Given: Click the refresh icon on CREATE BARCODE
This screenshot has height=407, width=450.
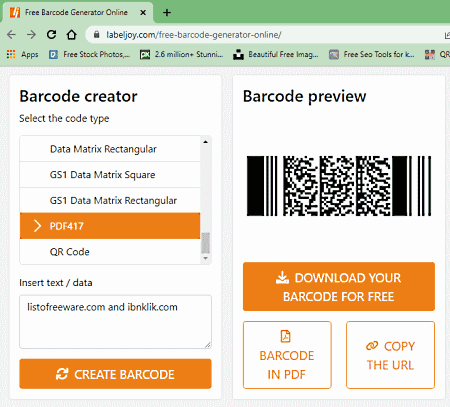Looking at the screenshot, I should (x=62, y=374).
